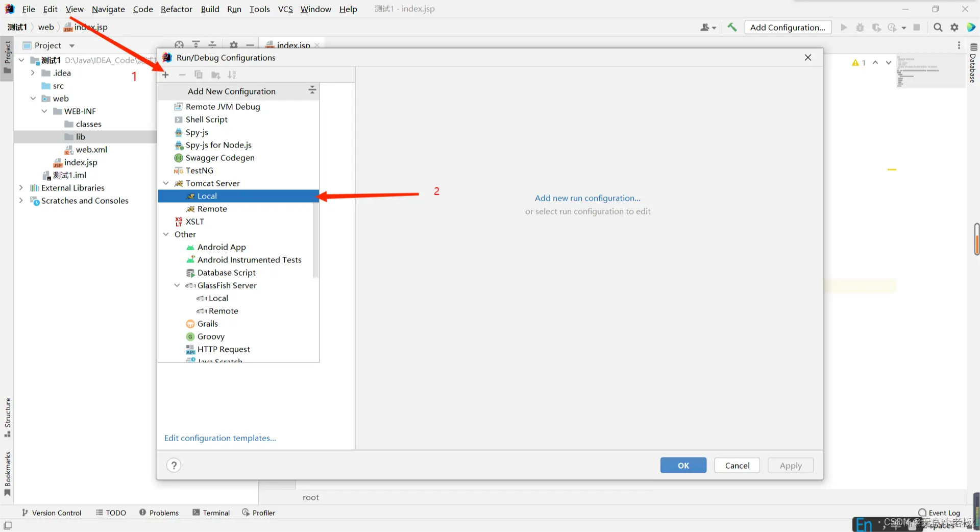
Task: Open the Bookmarks side panel
Action: [x=8, y=474]
